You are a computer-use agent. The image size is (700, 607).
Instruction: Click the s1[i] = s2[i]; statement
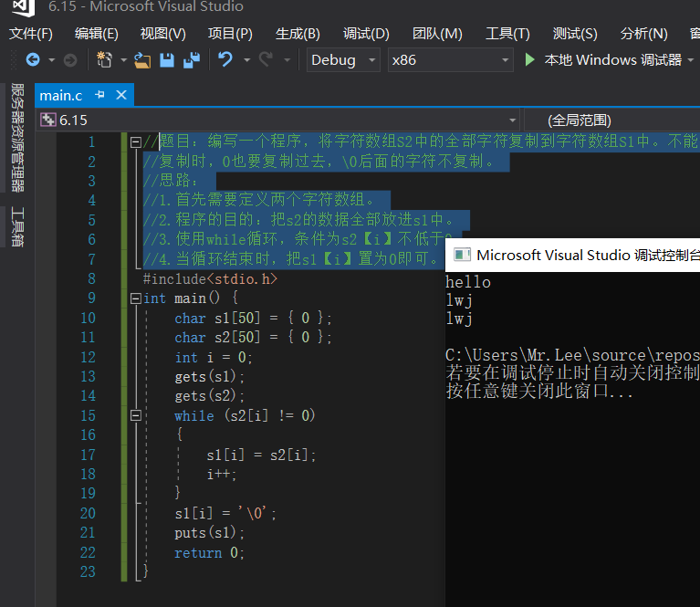tap(261, 455)
